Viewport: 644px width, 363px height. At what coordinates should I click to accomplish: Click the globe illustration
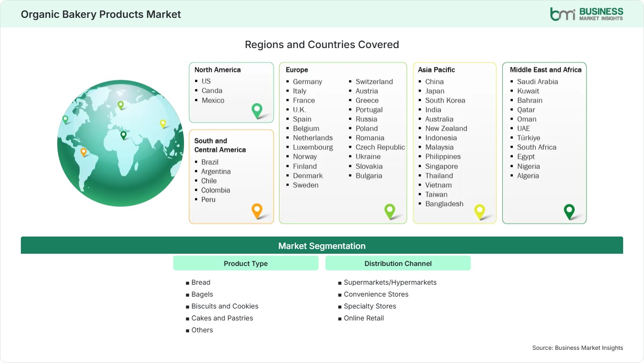pos(121,143)
